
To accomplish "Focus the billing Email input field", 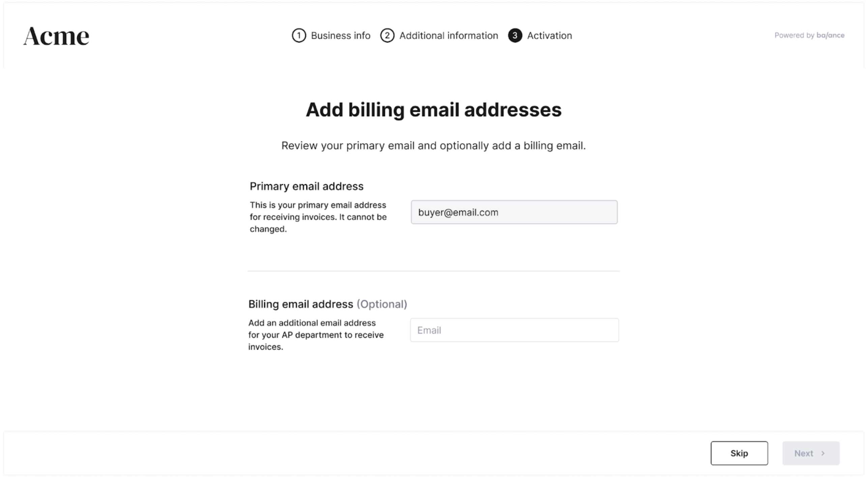I will coord(514,330).
